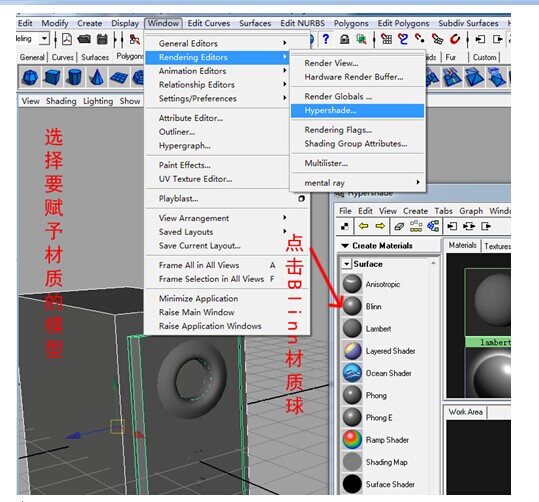
Task: Open the Edit Polygons menu
Action: click(x=403, y=23)
